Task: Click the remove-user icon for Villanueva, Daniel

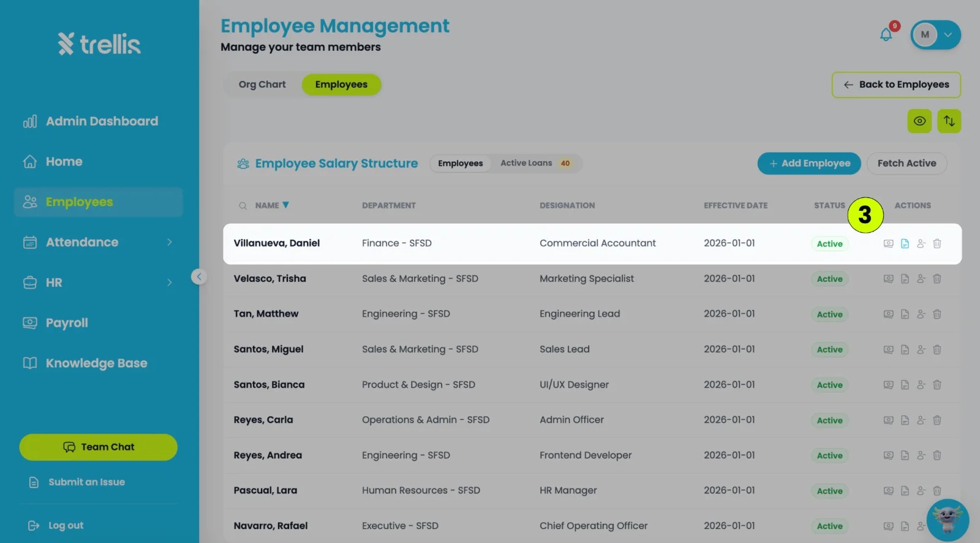Action: (921, 244)
